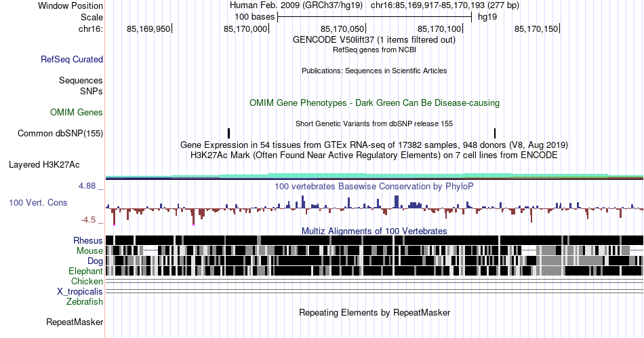Click the layered H3K27Ac signal band
644x338 pixels.
374,176
